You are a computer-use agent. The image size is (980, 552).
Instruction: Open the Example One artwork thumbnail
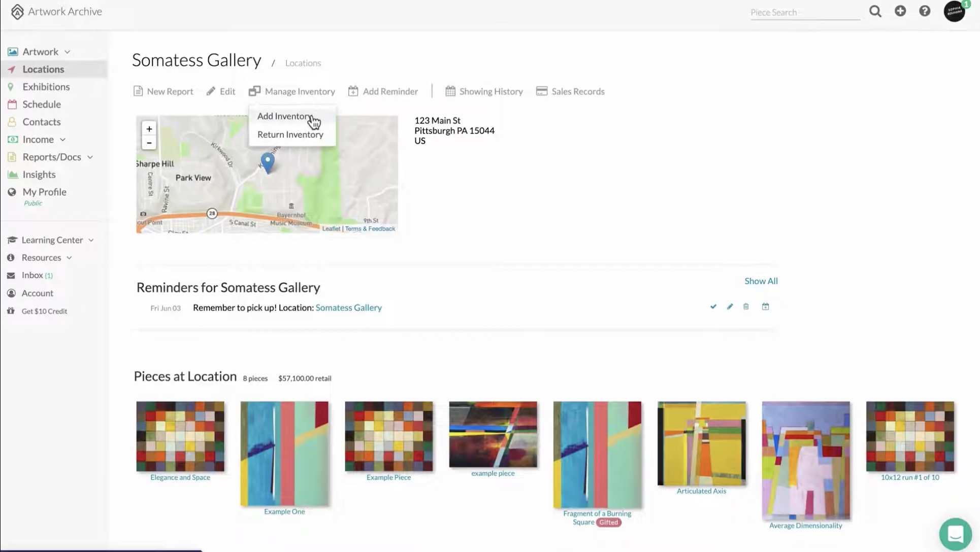coord(284,454)
